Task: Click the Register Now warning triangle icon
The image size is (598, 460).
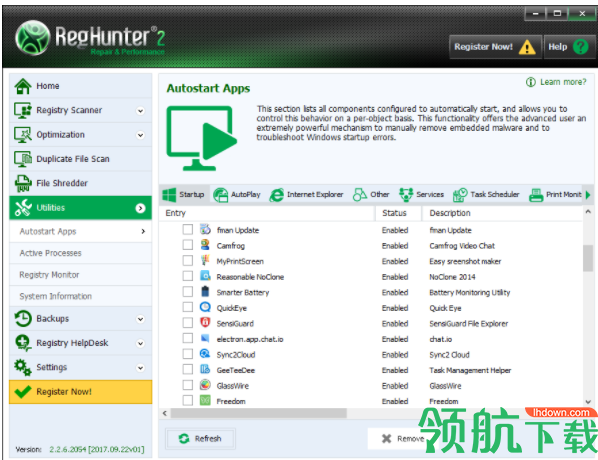Action: point(527,47)
